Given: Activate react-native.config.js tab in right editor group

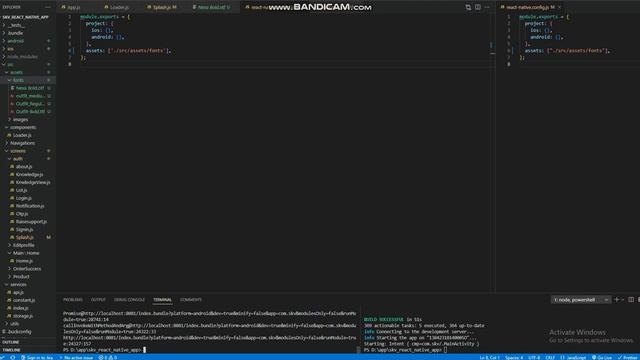Looking at the screenshot, I should [530, 7].
